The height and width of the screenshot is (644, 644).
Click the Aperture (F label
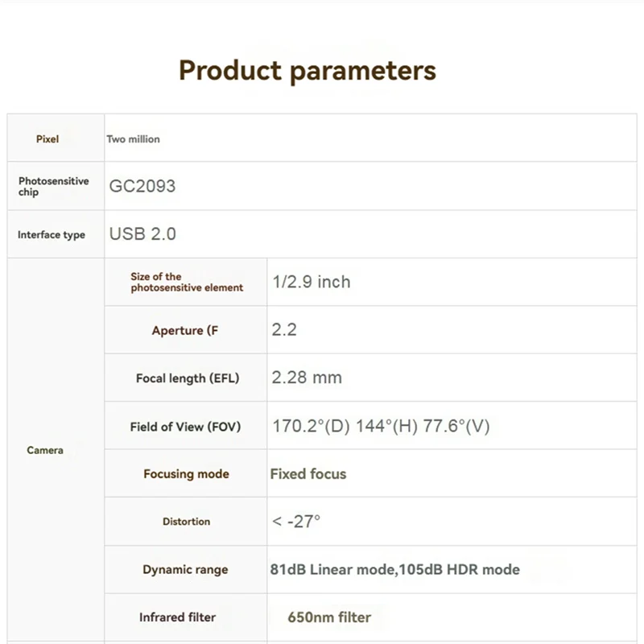(185, 331)
